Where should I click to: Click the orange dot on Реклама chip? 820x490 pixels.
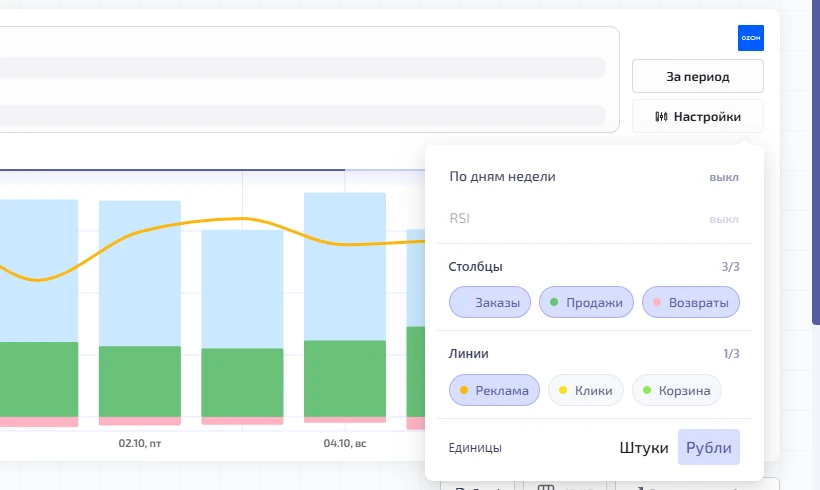coord(464,390)
